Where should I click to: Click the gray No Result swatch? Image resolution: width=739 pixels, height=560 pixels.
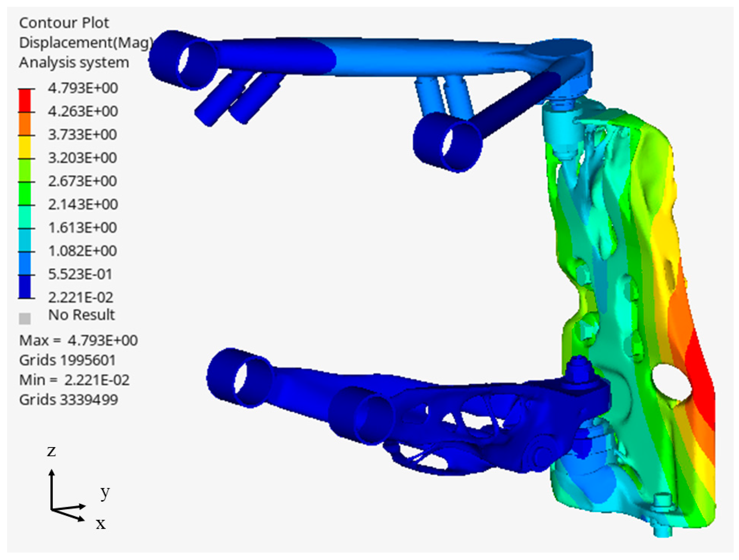(24, 318)
